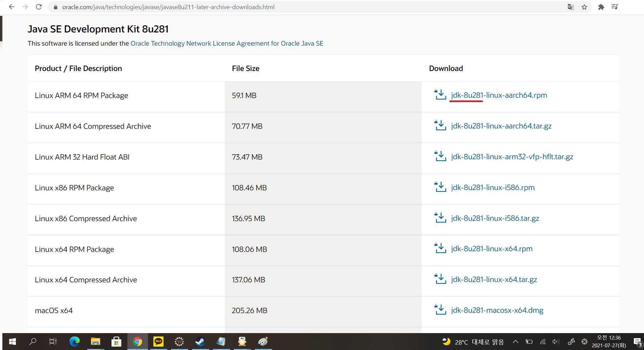Select 'Linux x86 RPM Package' text
The height and width of the screenshot is (350, 644).
[x=74, y=188]
